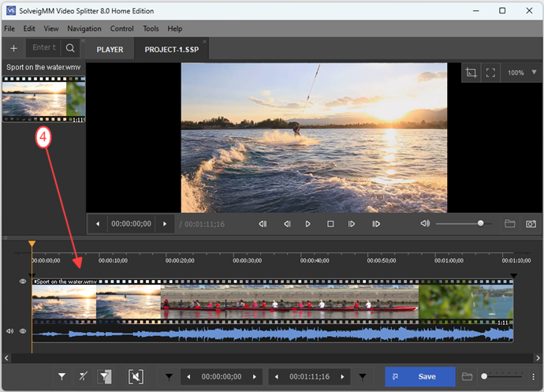The image size is (544, 392).
Task: Select the audio waveform track
Action: (x=273, y=334)
